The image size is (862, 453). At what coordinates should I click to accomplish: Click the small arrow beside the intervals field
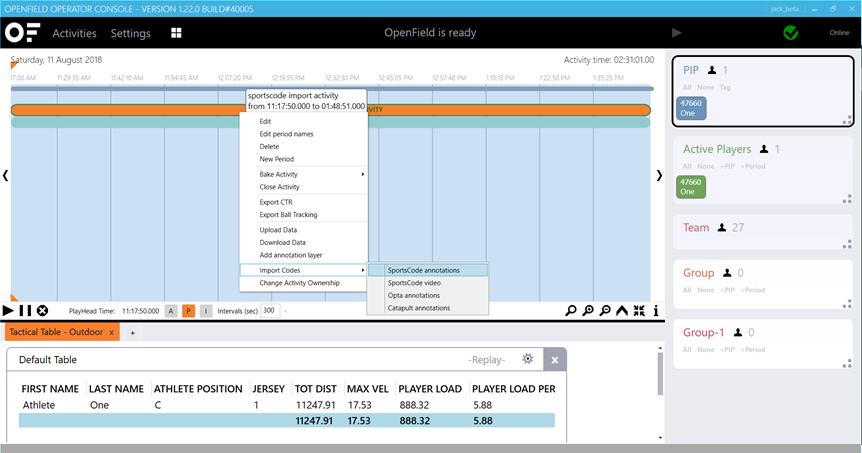286,311
